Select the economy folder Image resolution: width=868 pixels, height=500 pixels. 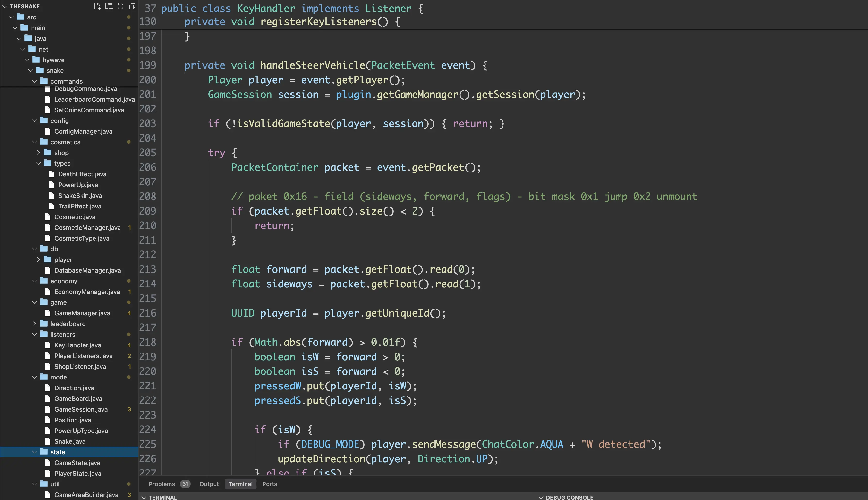[x=64, y=281]
